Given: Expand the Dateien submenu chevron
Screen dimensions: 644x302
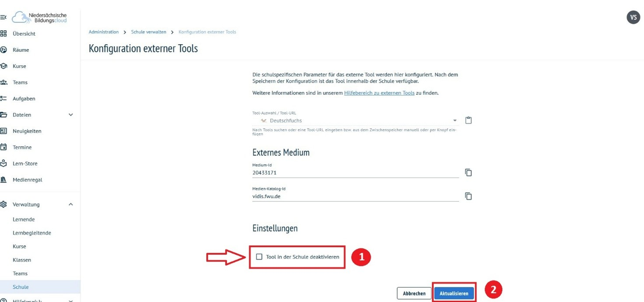Looking at the screenshot, I should (71, 115).
